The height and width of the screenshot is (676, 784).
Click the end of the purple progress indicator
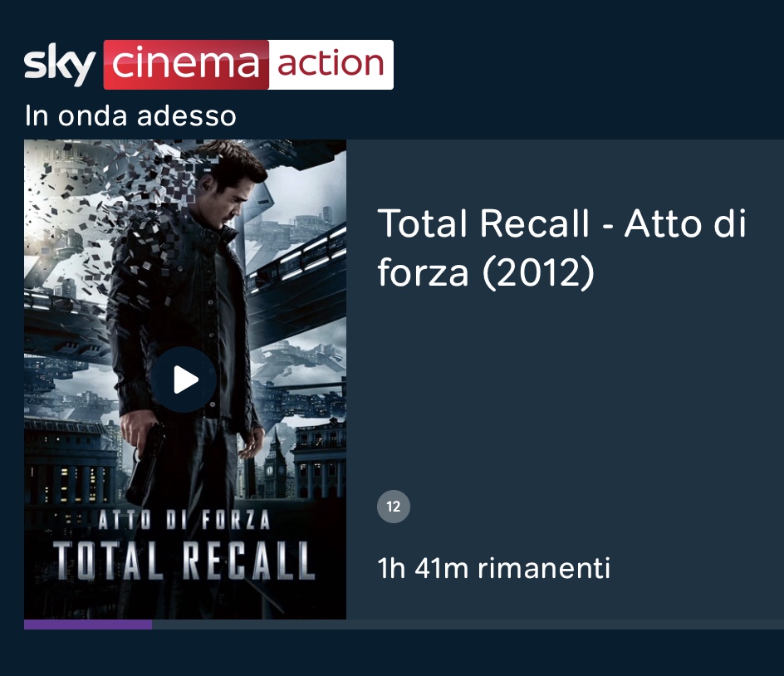coord(151,625)
